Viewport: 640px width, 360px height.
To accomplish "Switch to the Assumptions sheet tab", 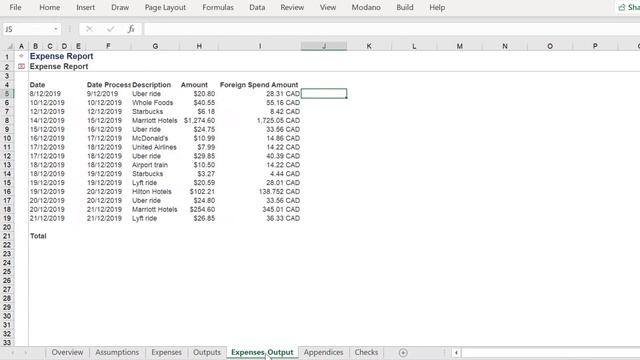I will pyautogui.click(x=117, y=352).
